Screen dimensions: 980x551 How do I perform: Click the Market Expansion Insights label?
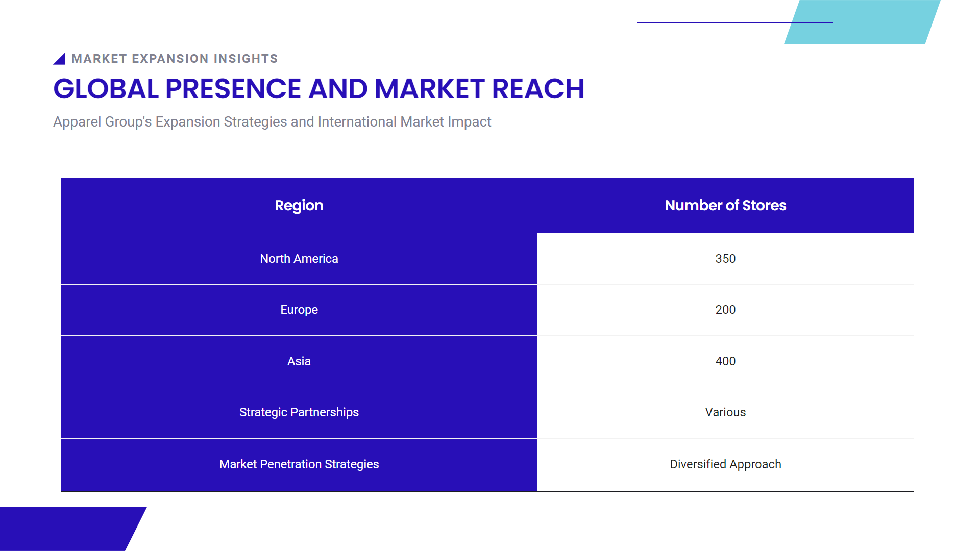tap(175, 59)
